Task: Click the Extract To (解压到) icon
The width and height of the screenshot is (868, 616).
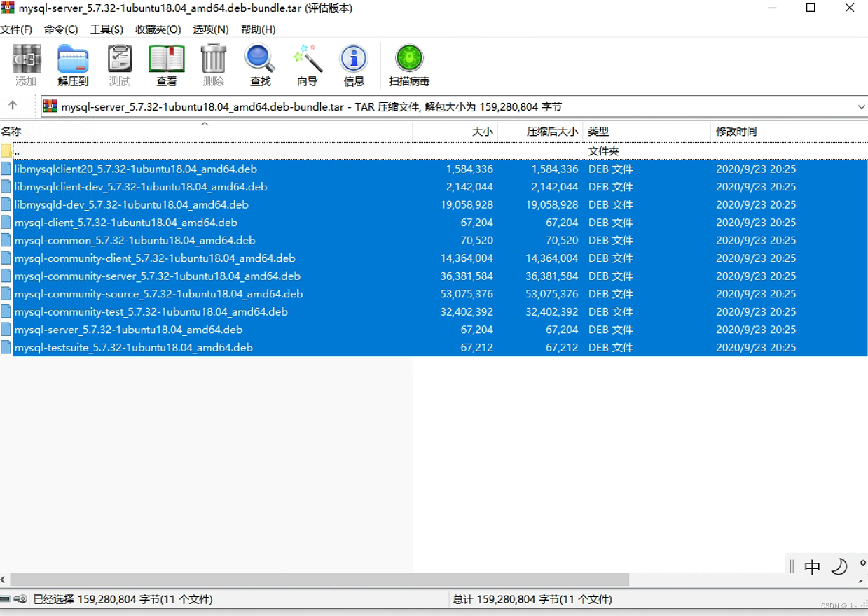Action: (73, 59)
